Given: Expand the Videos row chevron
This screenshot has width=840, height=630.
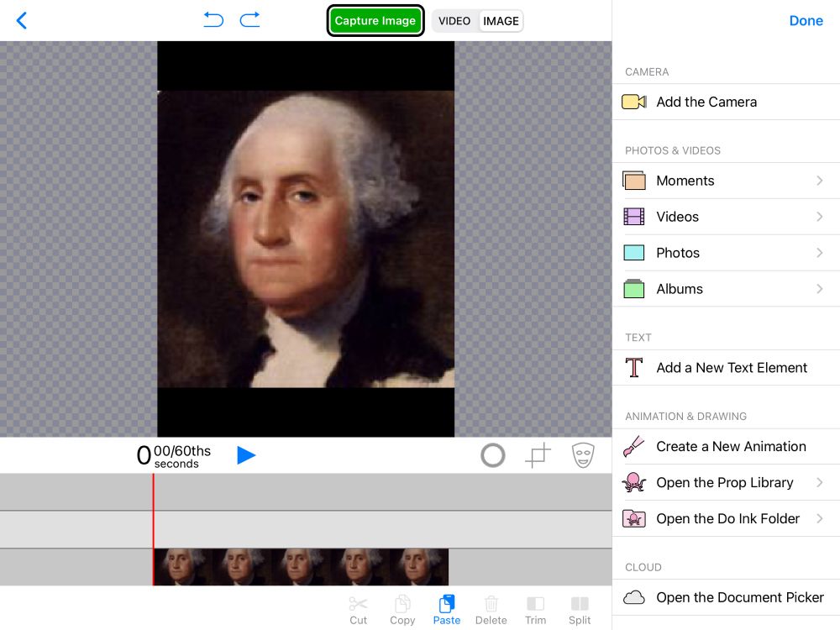Looking at the screenshot, I should coord(819,217).
